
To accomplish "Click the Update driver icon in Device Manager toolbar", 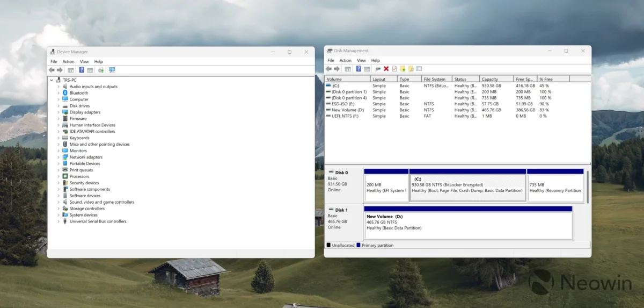I will coord(100,70).
